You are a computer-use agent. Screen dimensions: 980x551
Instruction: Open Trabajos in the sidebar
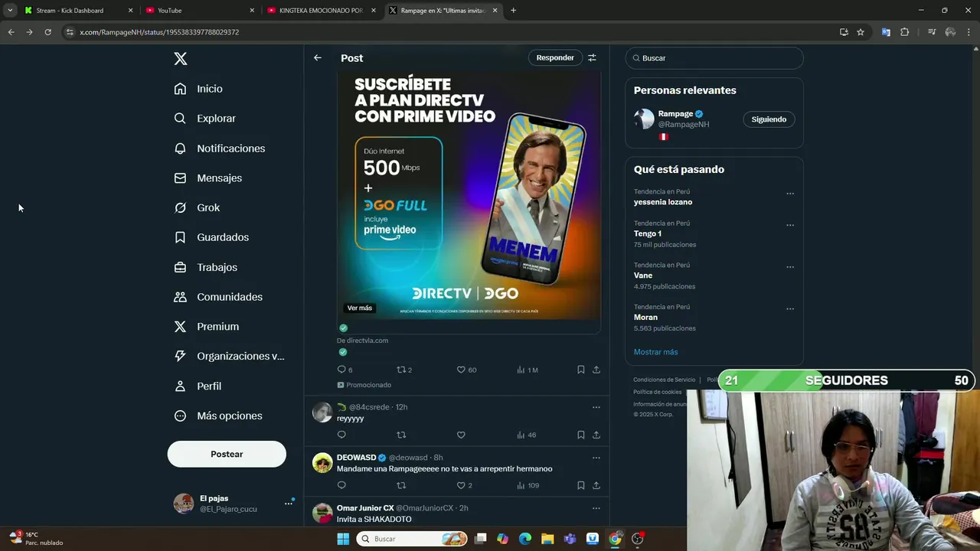pyautogui.click(x=205, y=267)
